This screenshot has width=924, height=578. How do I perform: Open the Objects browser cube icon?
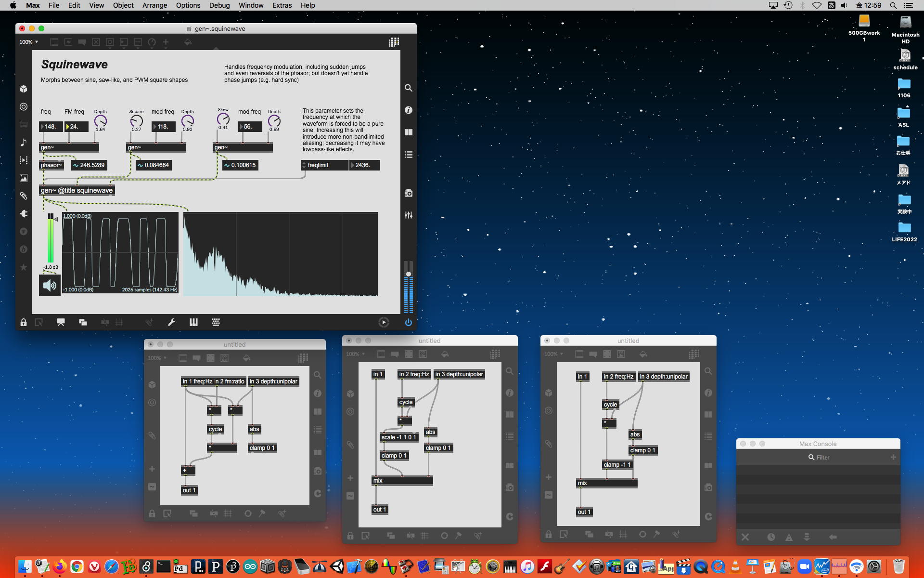click(x=24, y=89)
